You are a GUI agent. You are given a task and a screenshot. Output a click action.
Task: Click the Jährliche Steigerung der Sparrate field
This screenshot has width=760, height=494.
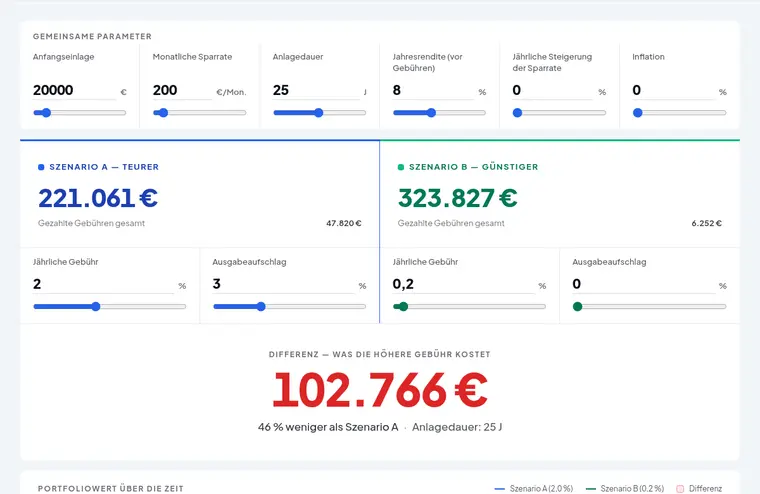553,91
